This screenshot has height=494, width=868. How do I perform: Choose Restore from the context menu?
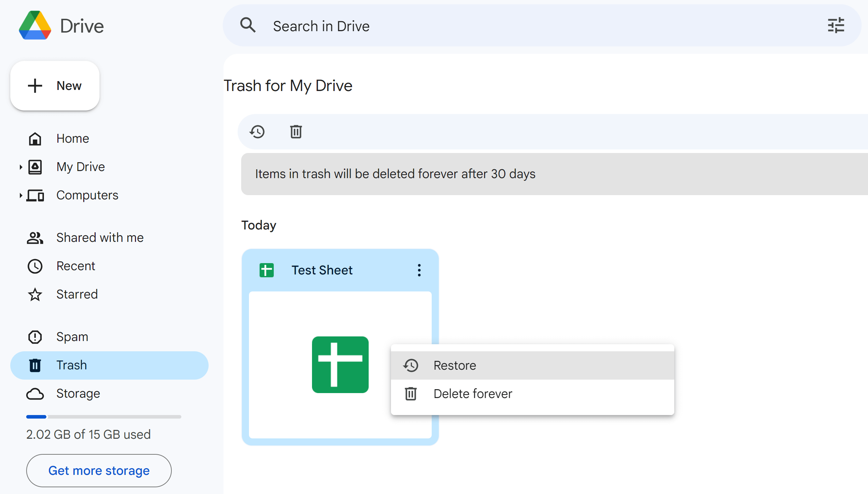tap(454, 365)
